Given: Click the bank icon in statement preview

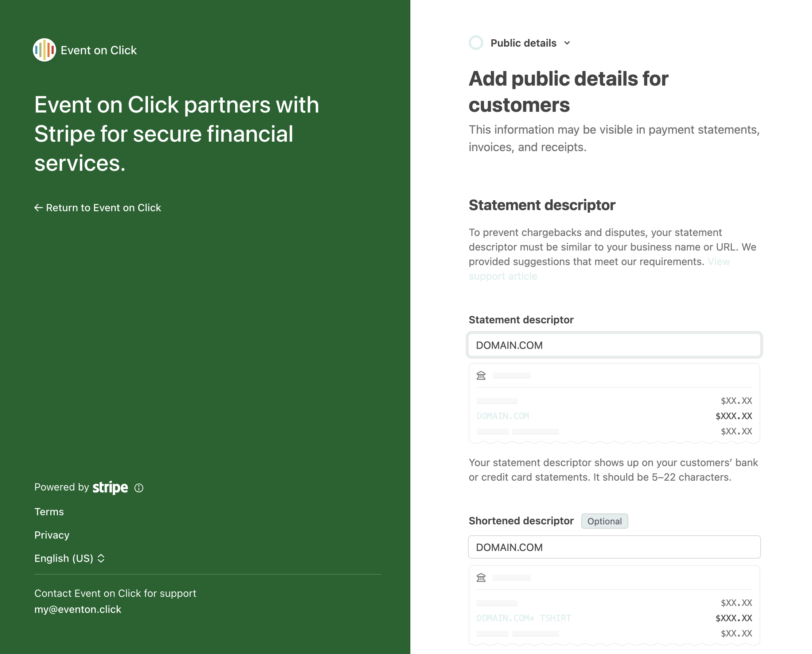Looking at the screenshot, I should [x=481, y=375].
